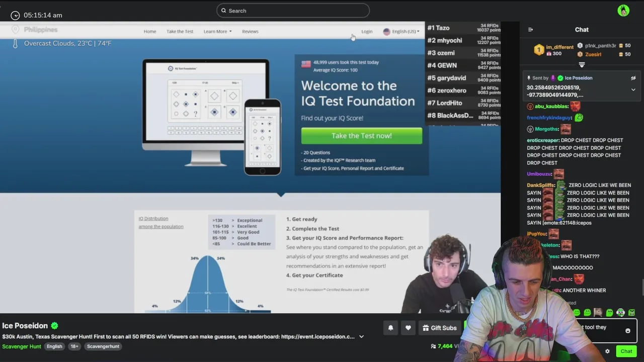Click username eroticxreaper in chat
The width and height of the screenshot is (644, 362).
[543, 140]
